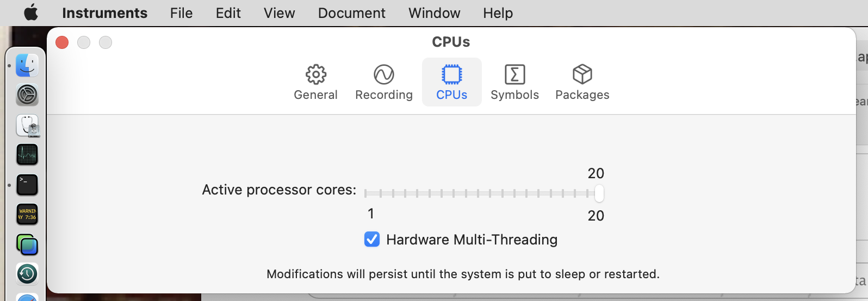Image resolution: width=868 pixels, height=301 pixels.
Task: Open Activity Monitor in the Dock
Action: point(27,155)
